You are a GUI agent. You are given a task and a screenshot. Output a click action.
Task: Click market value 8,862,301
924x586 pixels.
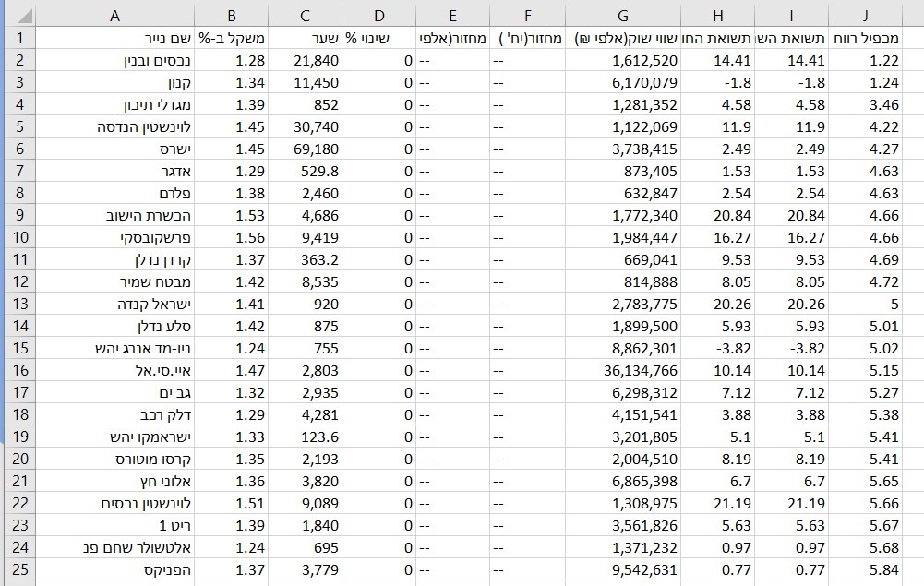coord(622,348)
